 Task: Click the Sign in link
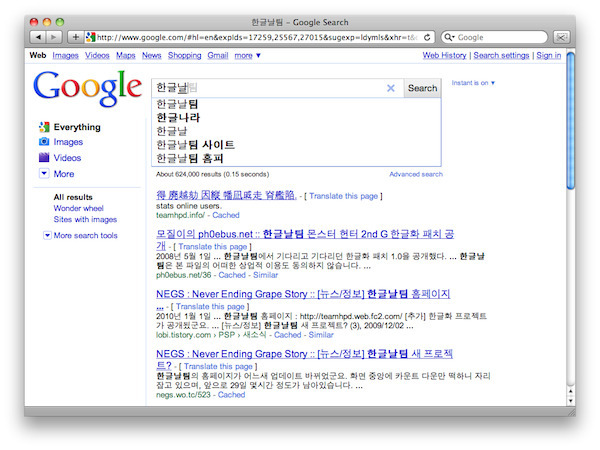549,55
